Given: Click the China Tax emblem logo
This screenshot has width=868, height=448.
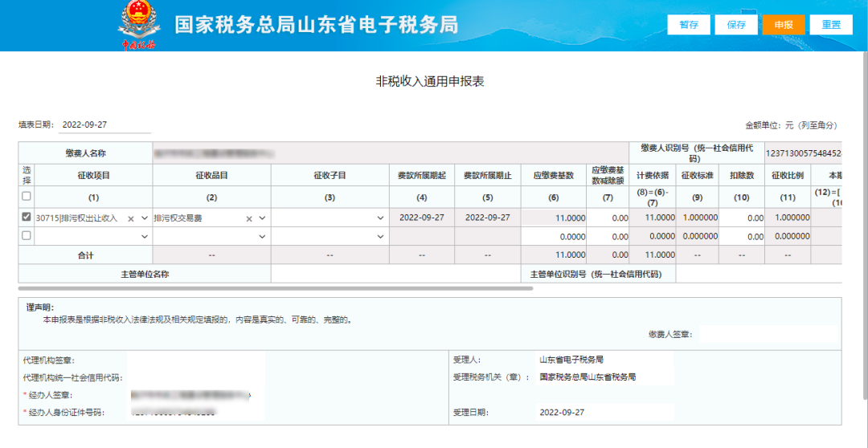Looking at the screenshot, I should [139, 25].
